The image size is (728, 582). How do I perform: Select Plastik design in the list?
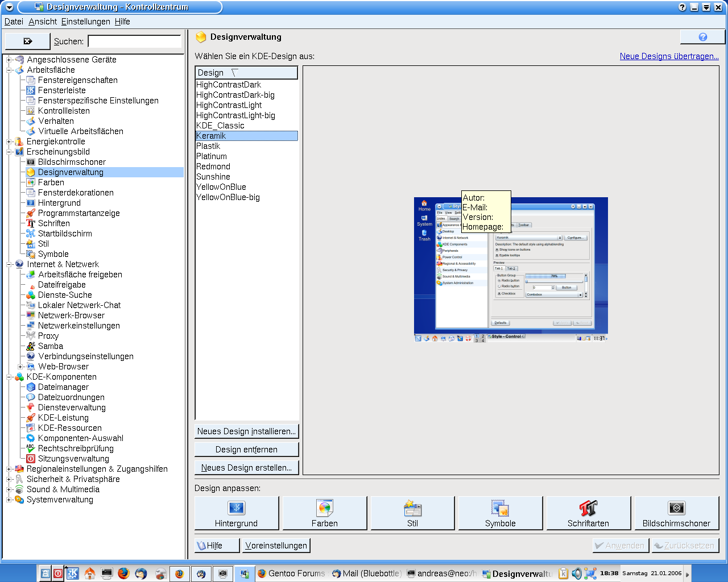[246, 146]
